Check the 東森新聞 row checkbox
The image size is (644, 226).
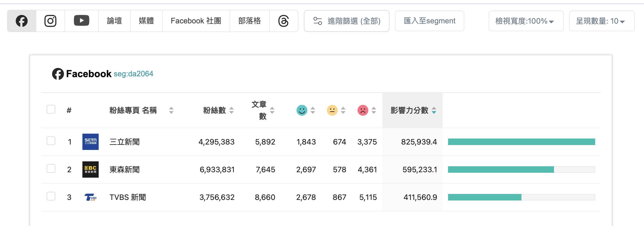[51, 168]
